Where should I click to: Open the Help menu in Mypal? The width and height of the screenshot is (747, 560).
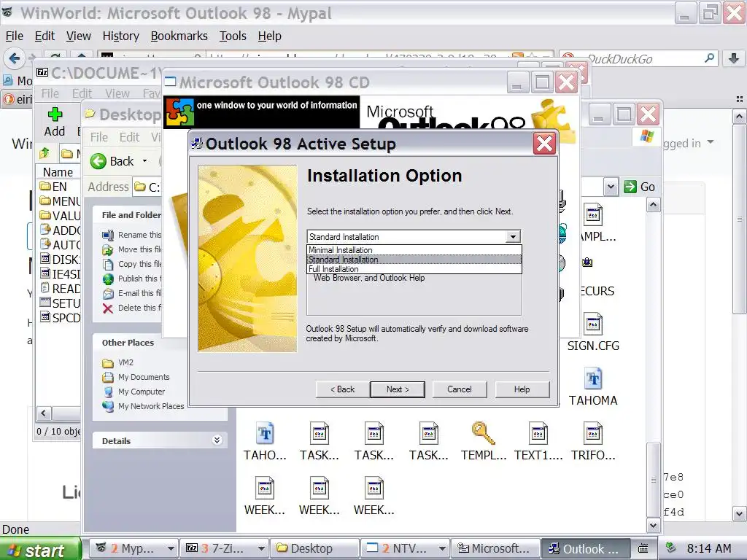pos(270,36)
